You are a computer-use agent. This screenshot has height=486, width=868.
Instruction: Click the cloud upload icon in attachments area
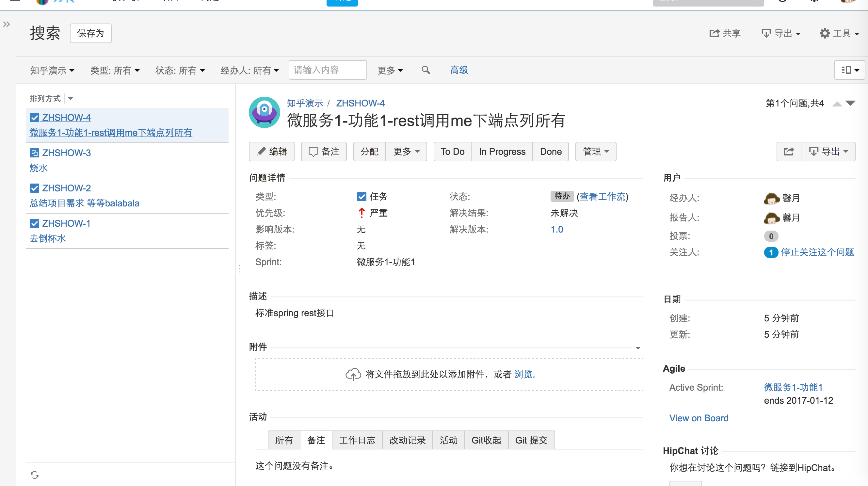(x=353, y=374)
